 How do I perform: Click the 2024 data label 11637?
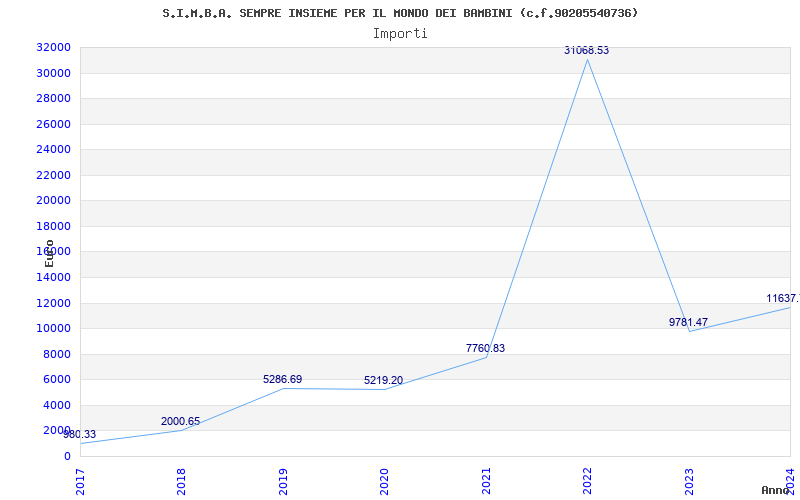coord(783,298)
